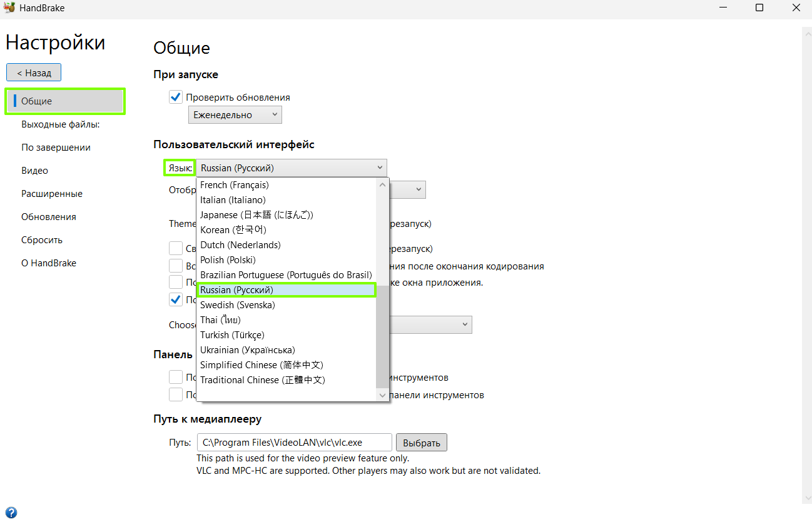812x527 pixels.
Task: Select Ukrainian (Українська) language
Action: point(288,350)
